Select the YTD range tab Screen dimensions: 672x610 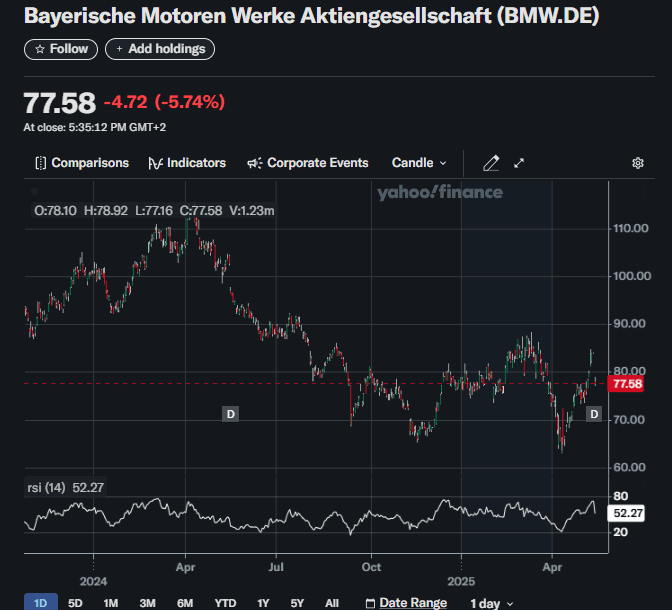(x=225, y=603)
